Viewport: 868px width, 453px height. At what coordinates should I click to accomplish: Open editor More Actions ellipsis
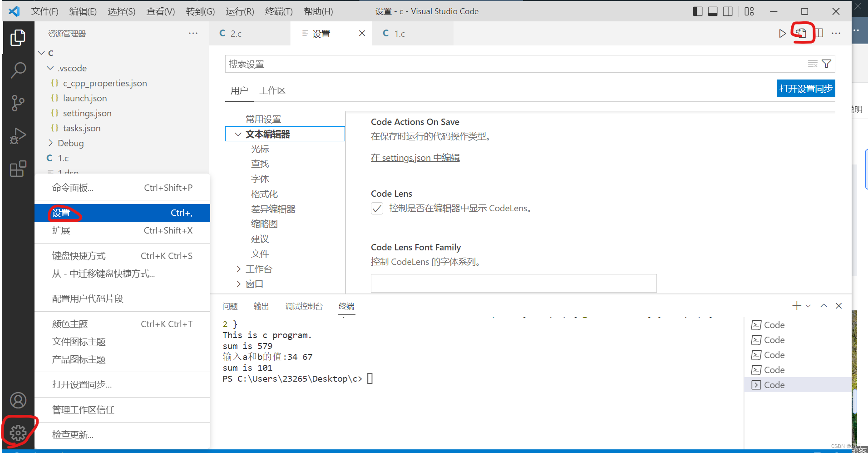836,33
